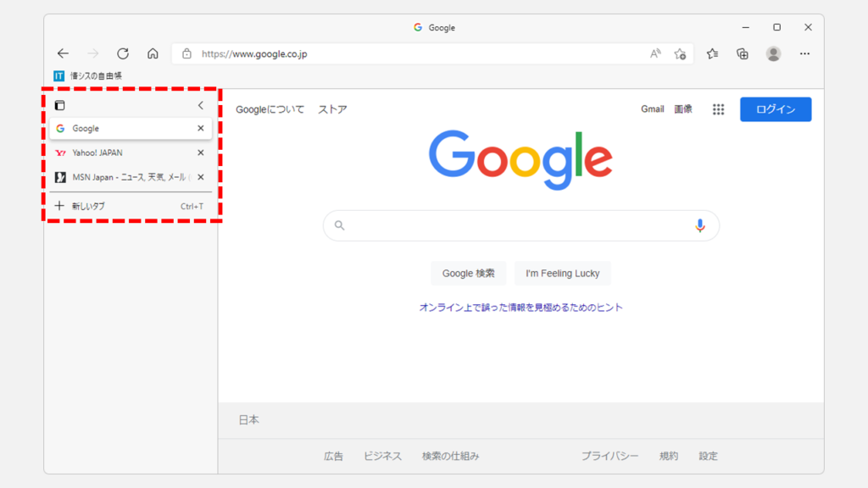
Task: Close the Yahoo! JAPAN tab
Action: (201, 153)
